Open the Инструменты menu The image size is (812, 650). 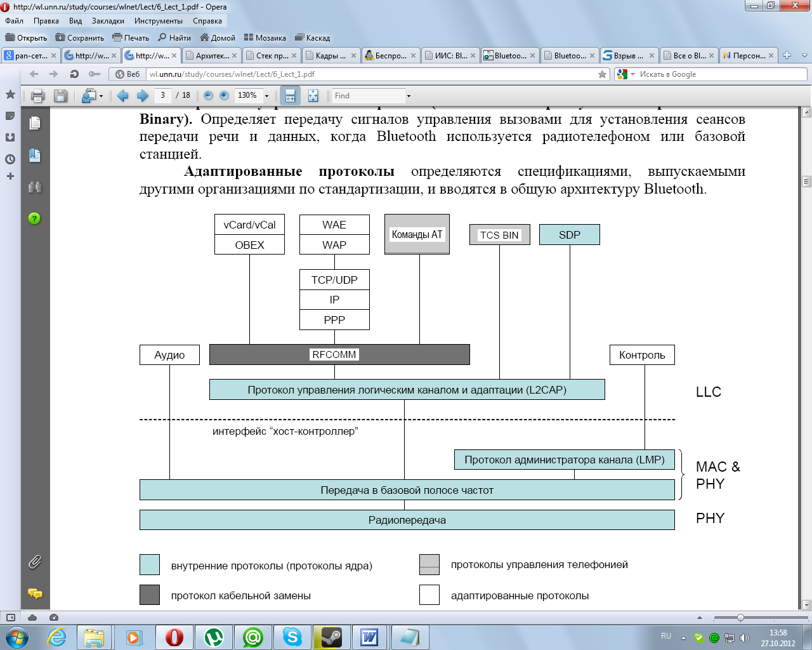click(159, 21)
